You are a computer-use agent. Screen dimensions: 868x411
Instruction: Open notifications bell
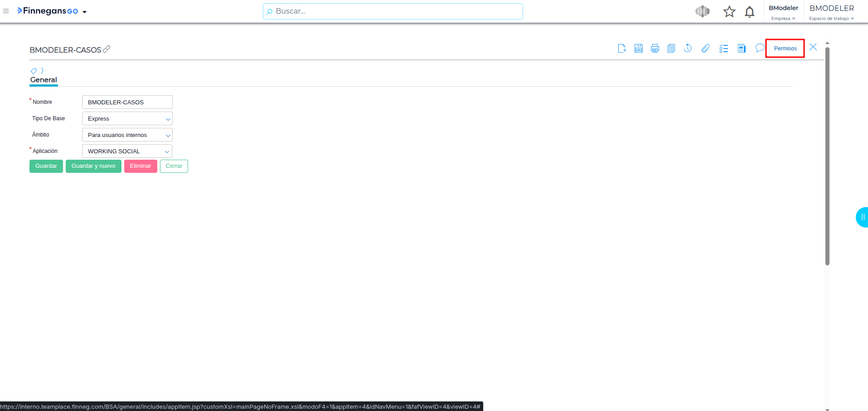(x=750, y=12)
